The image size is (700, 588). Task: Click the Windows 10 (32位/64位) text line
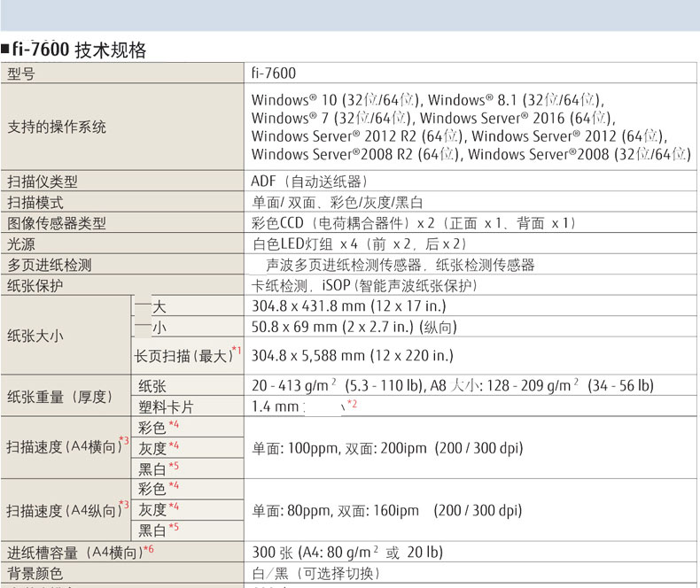click(x=335, y=100)
